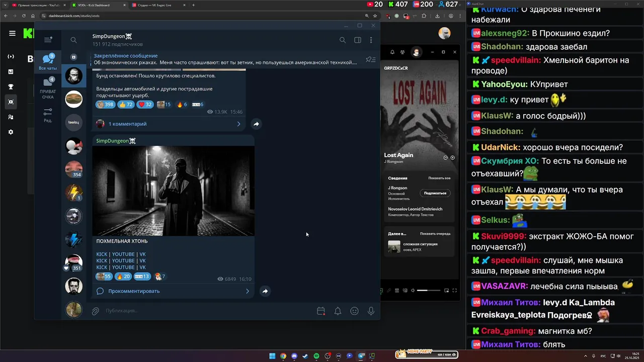The image size is (644, 362).
Task: Open the Kick dashboard hamburger menu
Action: pyautogui.click(x=12, y=34)
